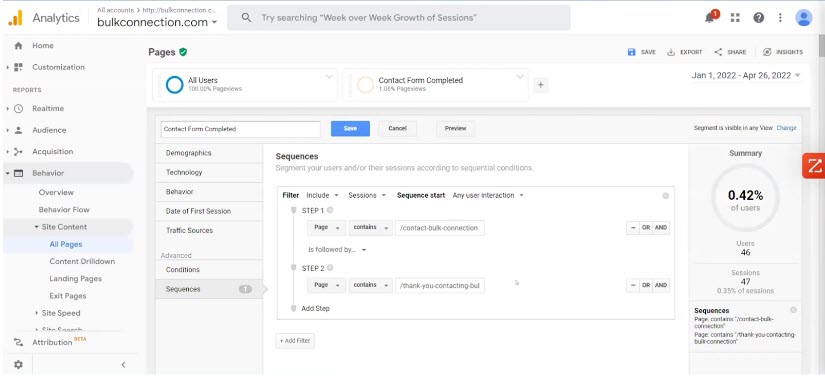
Task: Click Step 1 AND button
Action: coord(661,228)
